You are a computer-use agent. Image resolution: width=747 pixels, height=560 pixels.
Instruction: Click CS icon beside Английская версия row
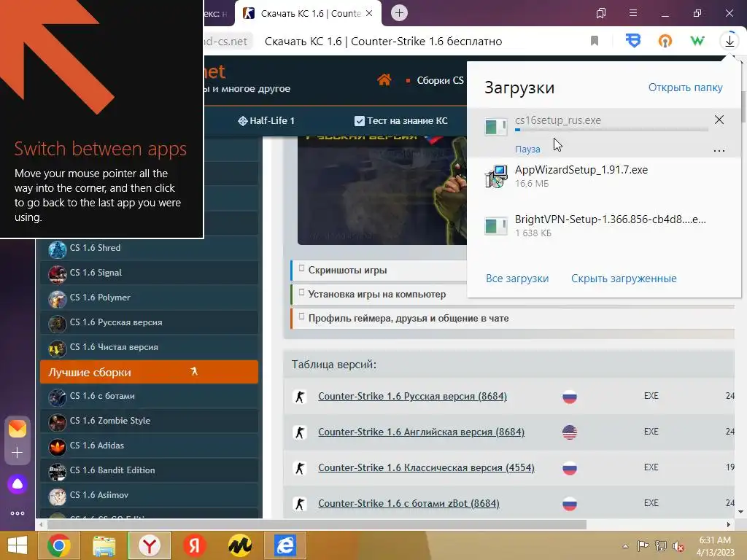(x=300, y=432)
